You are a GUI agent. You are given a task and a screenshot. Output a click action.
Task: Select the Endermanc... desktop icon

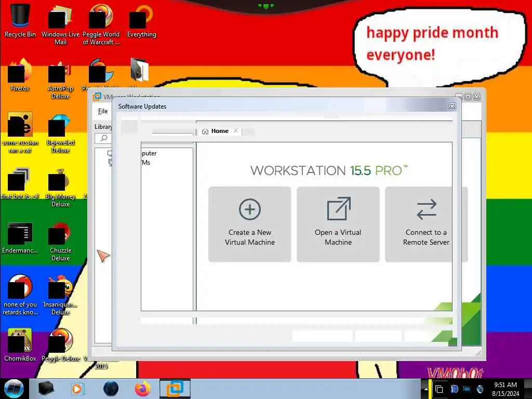click(x=20, y=237)
